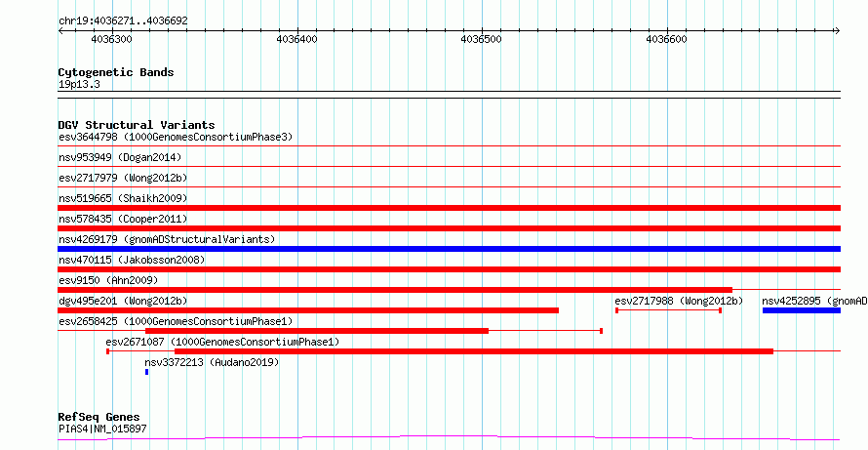Viewport: 868px width, 450px height.
Task: Click the red bar under nsv470115
Action: 449,269
